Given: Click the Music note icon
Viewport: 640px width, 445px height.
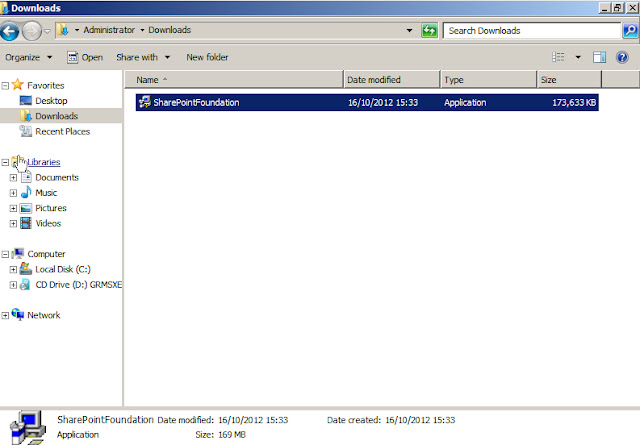Looking at the screenshot, I should click(26, 192).
